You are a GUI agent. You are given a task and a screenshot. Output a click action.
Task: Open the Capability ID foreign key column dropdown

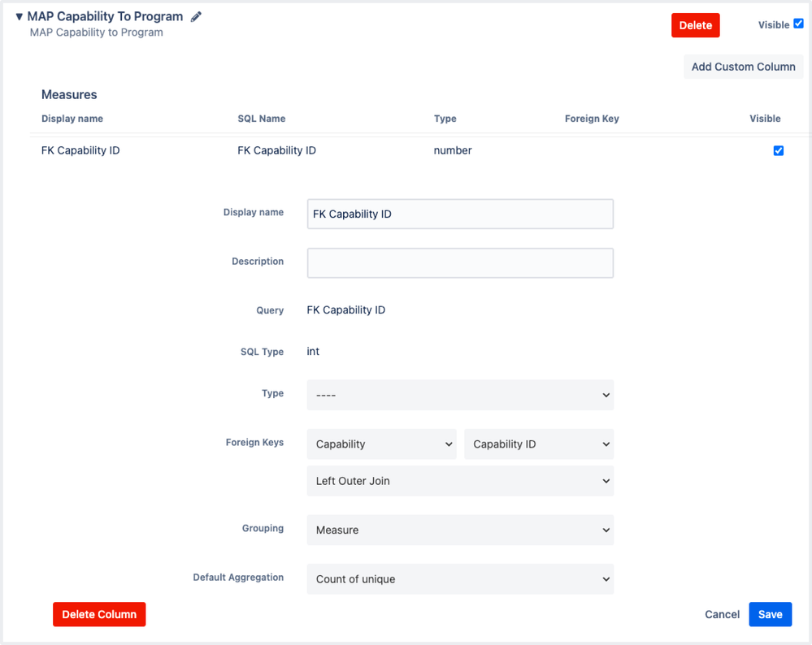coord(539,444)
